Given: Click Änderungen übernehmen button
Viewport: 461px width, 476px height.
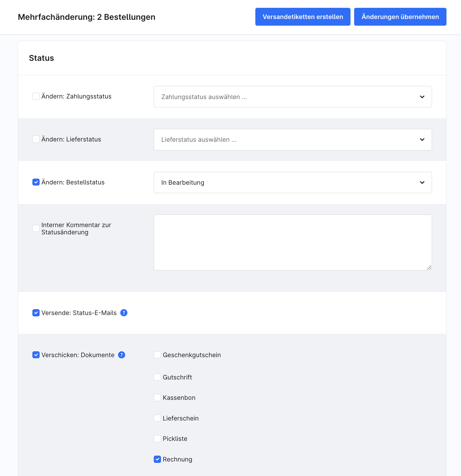Looking at the screenshot, I should click(x=400, y=17).
